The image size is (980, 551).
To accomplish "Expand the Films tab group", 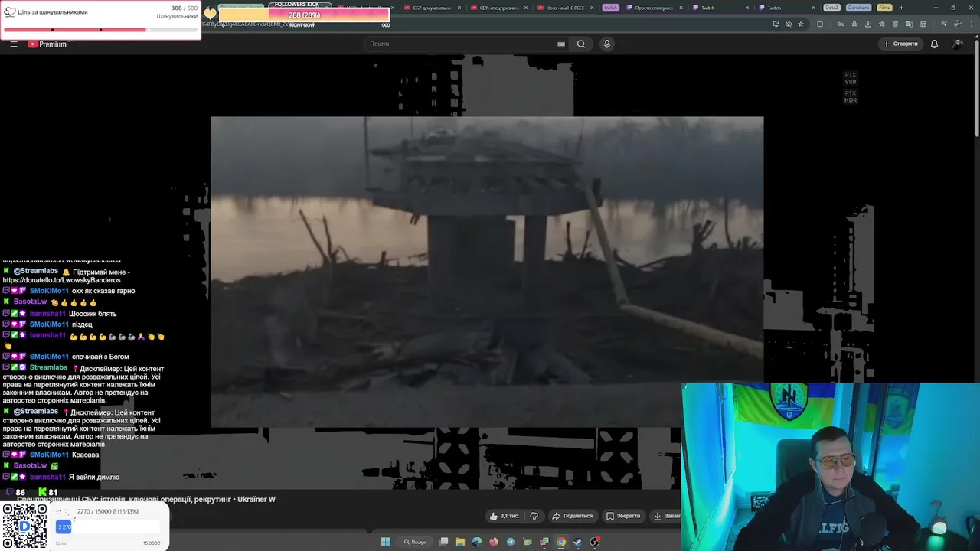I will pyautogui.click(x=884, y=8).
